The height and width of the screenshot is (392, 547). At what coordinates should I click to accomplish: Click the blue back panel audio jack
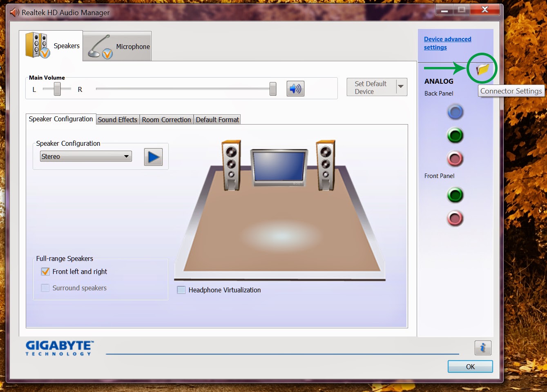(x=455, y=112)
